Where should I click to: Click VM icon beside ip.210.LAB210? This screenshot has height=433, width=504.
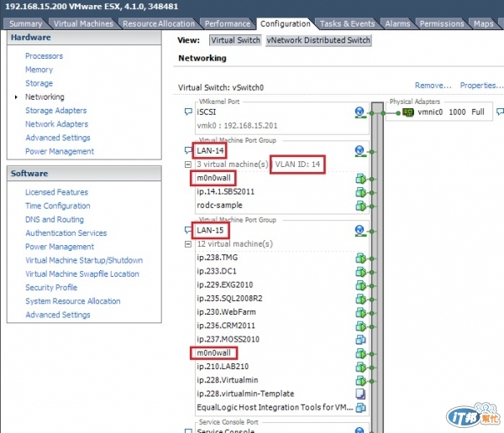[x=360, y=368]
